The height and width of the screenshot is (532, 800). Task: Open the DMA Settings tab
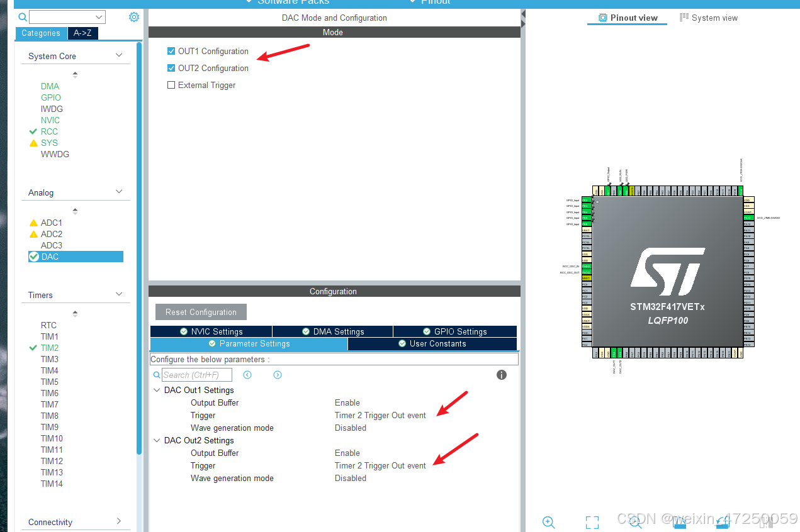point(332,331)
